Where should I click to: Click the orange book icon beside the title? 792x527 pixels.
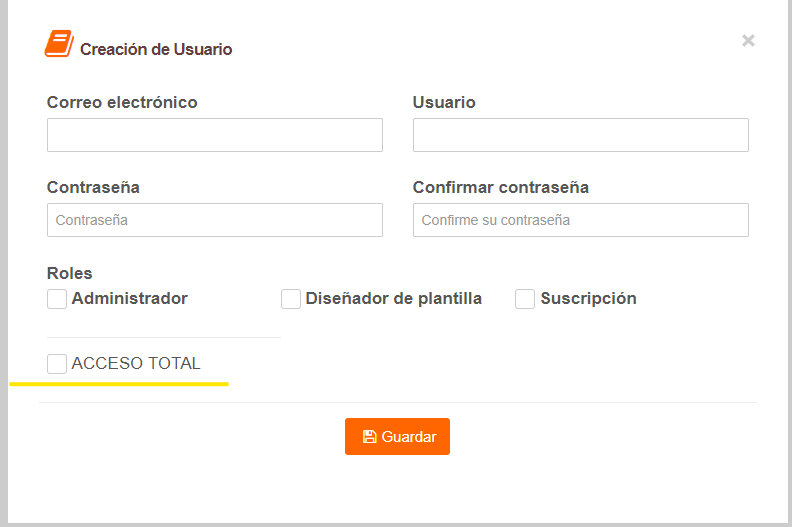(59, 43)
